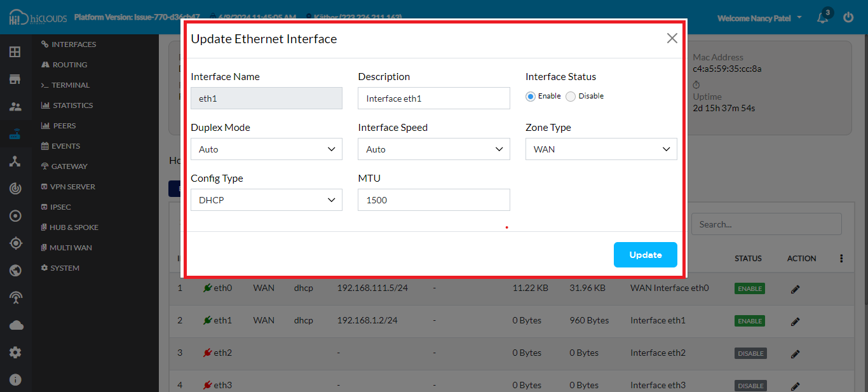This screenshot has width=868, height=392.
Task: Open MULTI WAN menu item
Action: pos(67,248)
